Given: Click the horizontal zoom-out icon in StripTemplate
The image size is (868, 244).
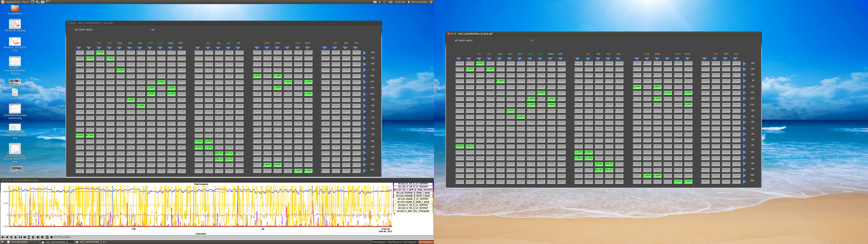Looking at the screenshot, I should [x=25, y=237].
